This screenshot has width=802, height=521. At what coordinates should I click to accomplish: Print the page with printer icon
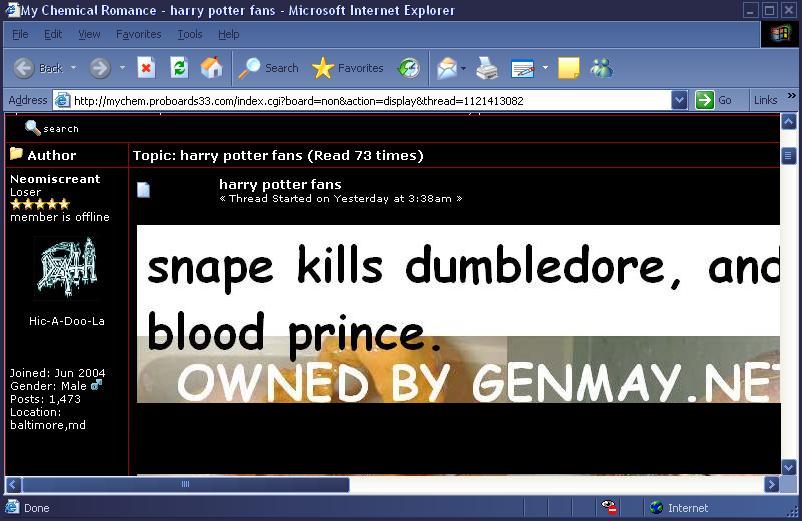487,68
